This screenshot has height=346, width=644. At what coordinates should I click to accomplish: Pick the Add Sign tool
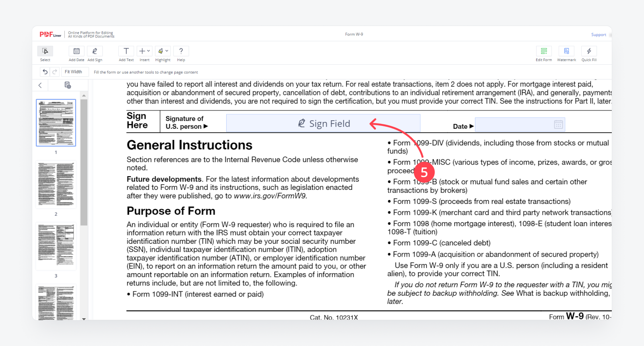(x=95, y=51)
